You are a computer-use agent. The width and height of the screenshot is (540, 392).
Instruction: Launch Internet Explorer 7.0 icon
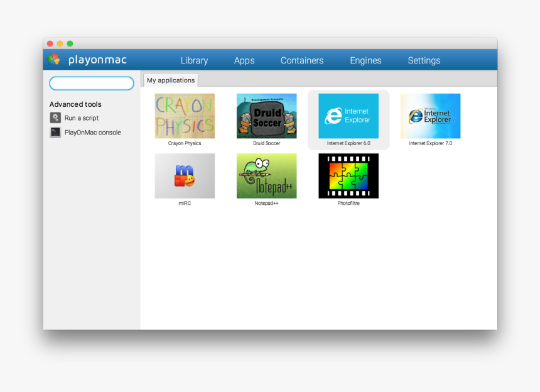[x=430, y=116]
